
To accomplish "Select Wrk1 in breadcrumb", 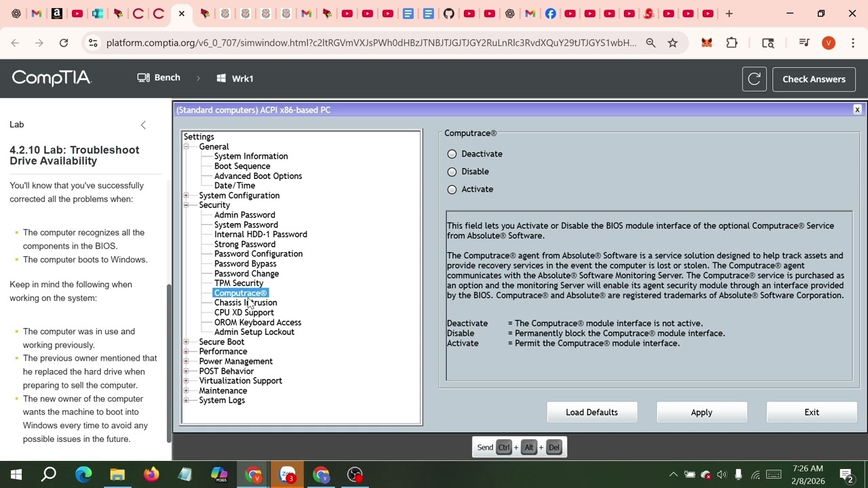I will click(x=235, y=79).
